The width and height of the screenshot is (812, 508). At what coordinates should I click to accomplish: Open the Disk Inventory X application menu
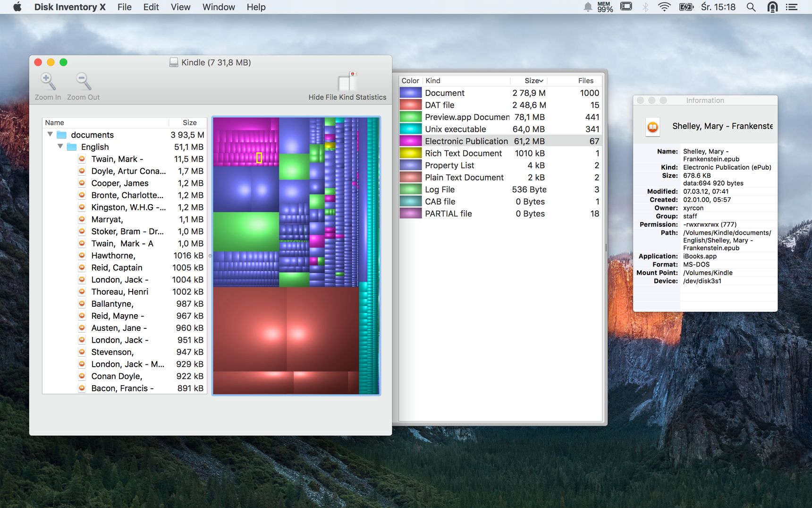pyautogui.click(x=70, y=7)
